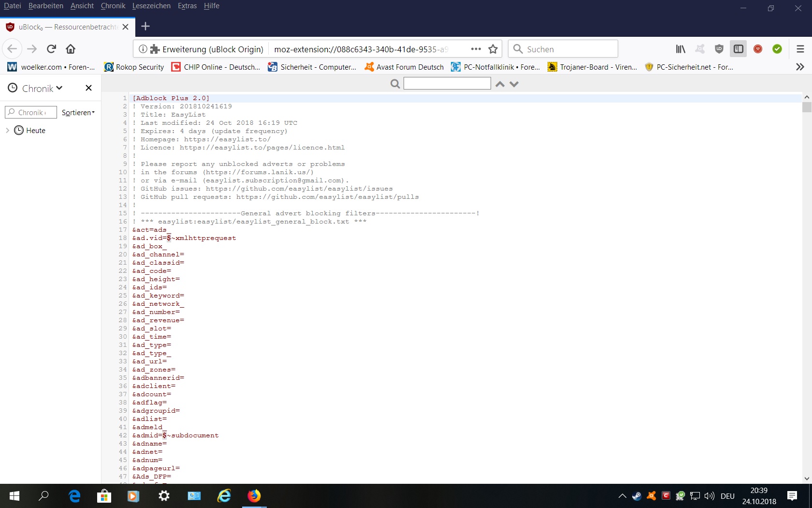Open page actions three-dot menu
This screenshot has width=812, height=508.
click(476, 49)
